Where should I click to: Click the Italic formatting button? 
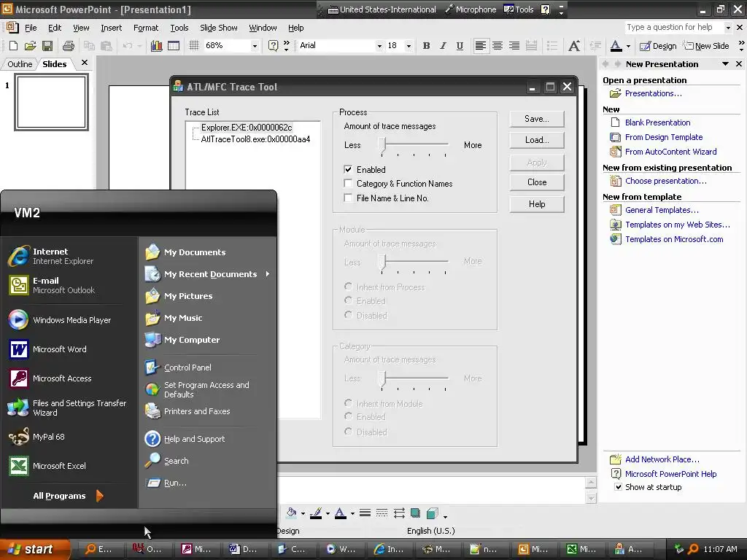click(x=443, y=46)
